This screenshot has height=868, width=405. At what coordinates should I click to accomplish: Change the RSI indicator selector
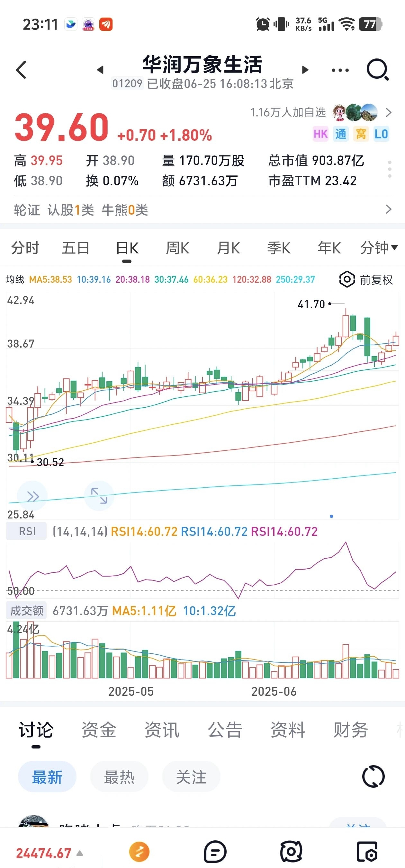point(26,531)
